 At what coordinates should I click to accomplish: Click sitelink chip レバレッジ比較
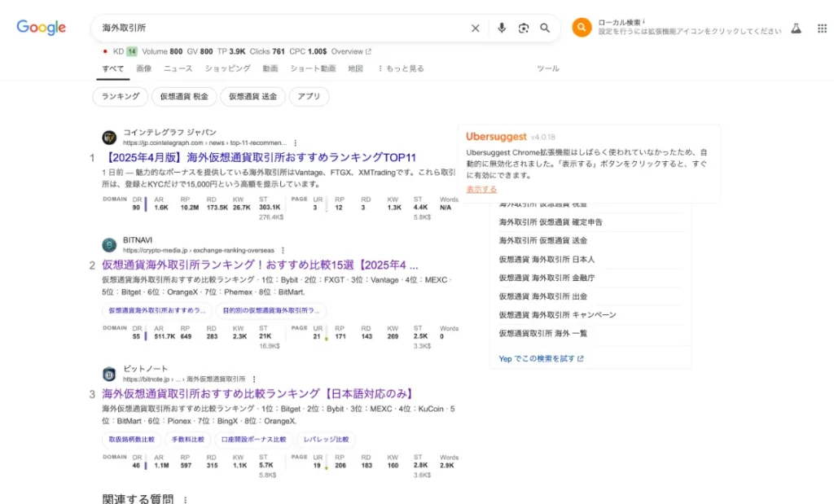326,440
